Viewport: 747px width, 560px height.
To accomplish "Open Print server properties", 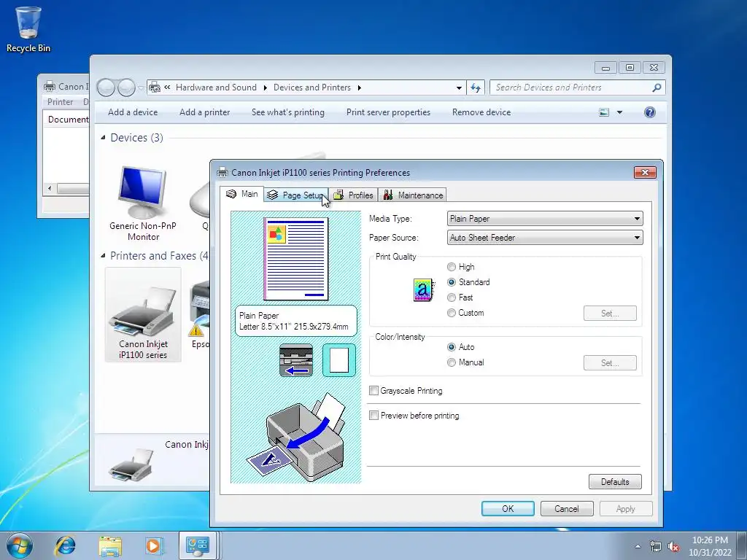I will 388,112.
